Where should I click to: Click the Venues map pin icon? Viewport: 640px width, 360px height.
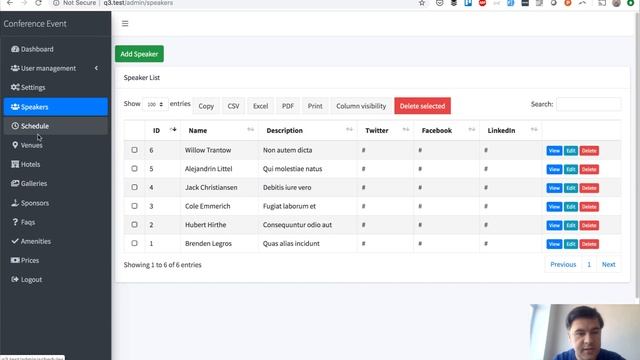(15, 145)
